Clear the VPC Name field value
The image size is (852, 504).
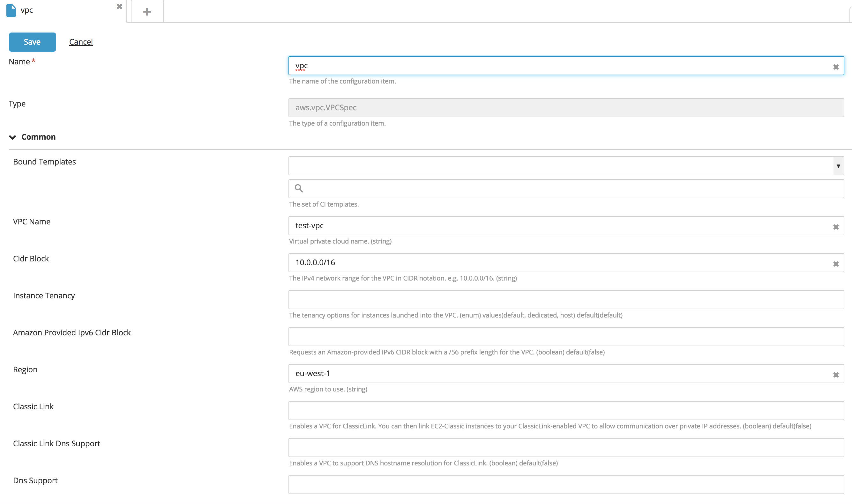(x=836, y=227)
